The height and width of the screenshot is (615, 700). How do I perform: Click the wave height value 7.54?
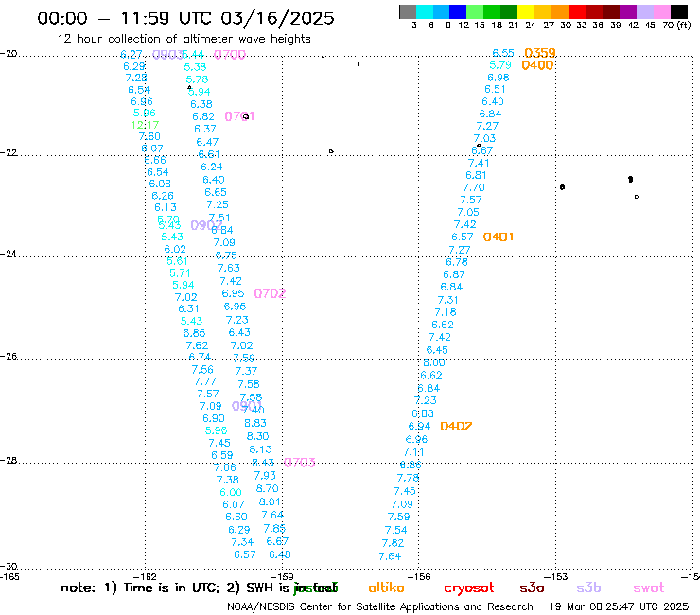396,530
